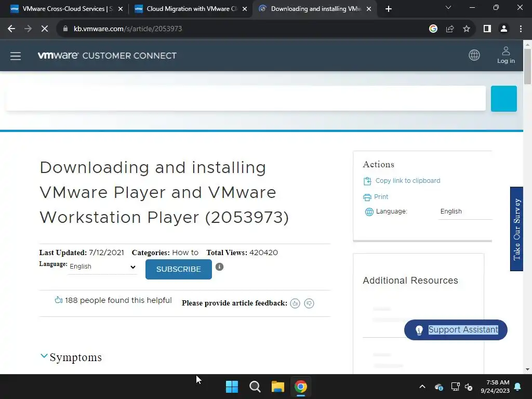
Task: Click the Google icon in the address bar
Action: [433, 29]
